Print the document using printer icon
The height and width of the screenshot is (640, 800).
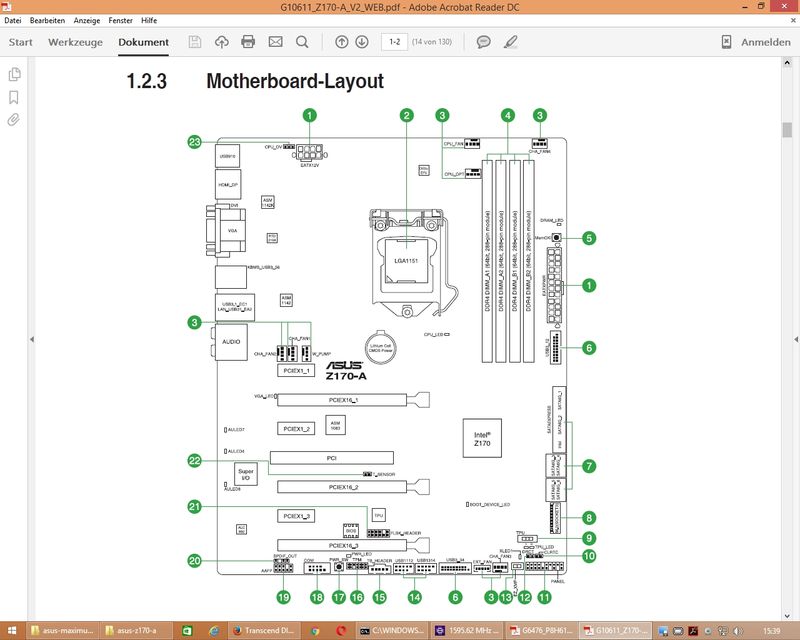click(x=248, y=42)
